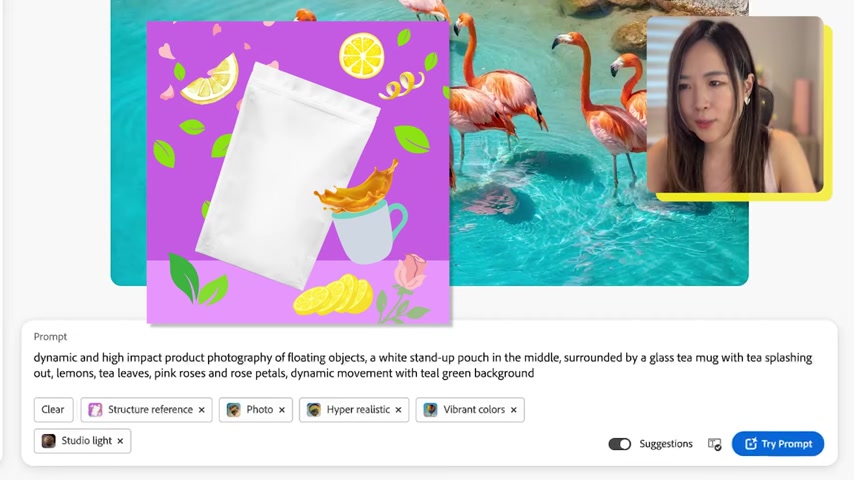Click the webcam video overlay
854x480 pixels.
click(x=735, y=104)
